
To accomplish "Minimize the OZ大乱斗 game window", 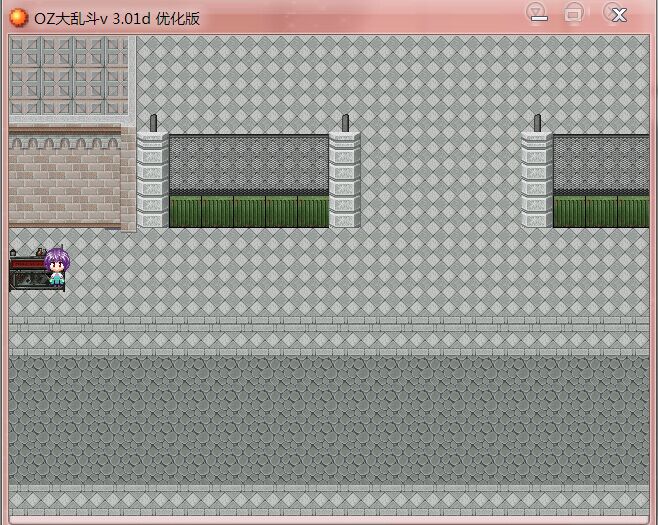I will coord(537,12).
